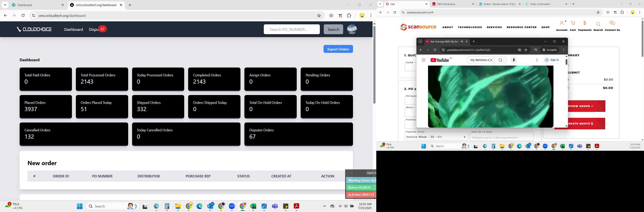Open the user avatar in OMS header
644x212 pixels.
pyautogui.click(x=352, y=29)
